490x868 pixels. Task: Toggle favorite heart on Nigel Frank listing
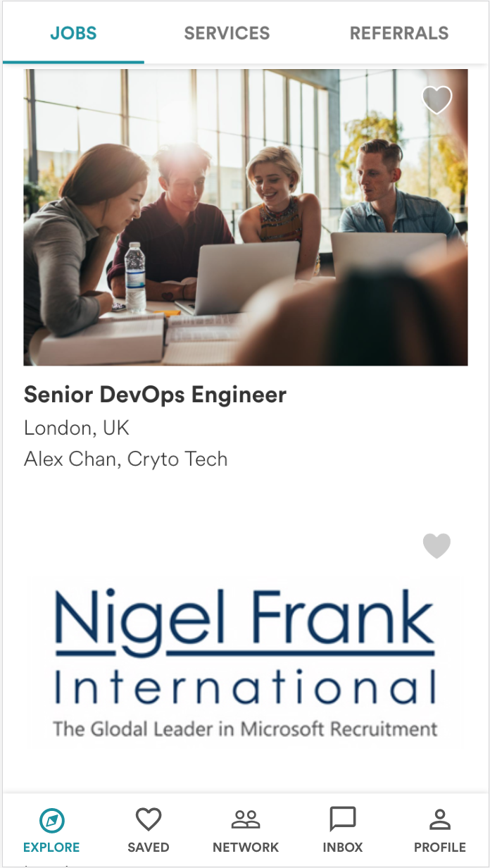[436, 546]
